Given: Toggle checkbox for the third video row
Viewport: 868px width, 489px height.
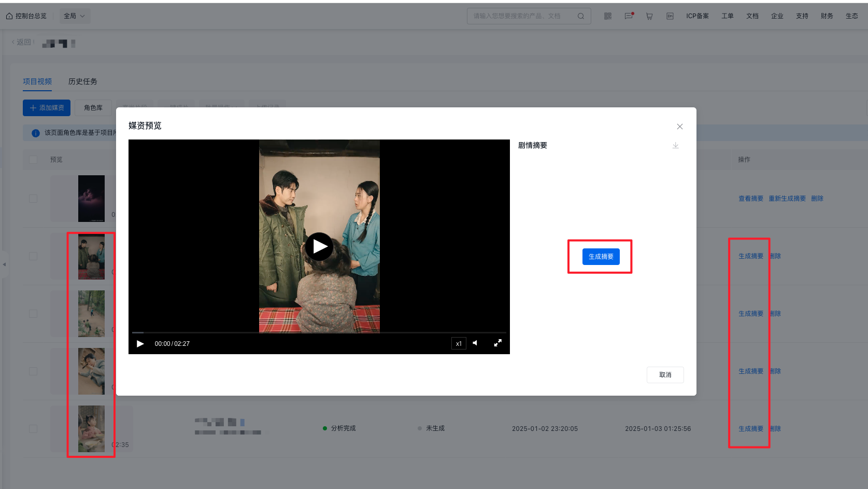Looking at the screenshot, I should [x=33, y=314].
